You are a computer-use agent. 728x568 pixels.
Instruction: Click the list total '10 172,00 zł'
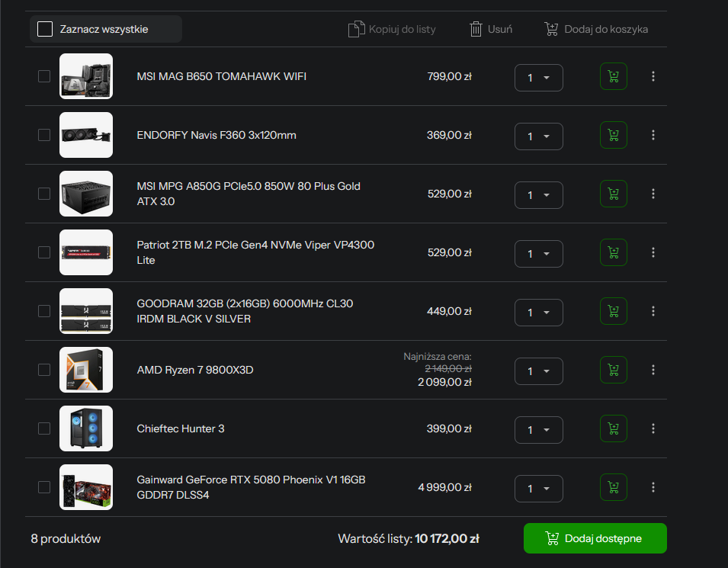(x=447, y=539)
